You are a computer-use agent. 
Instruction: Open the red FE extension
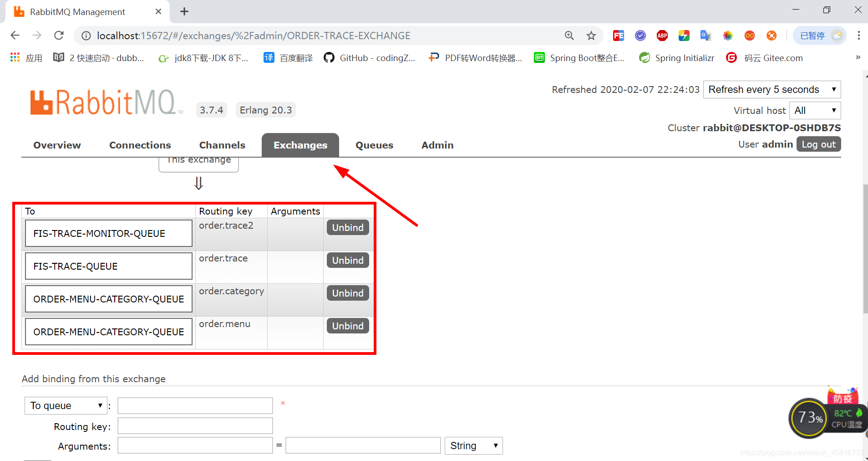point(618,36)
